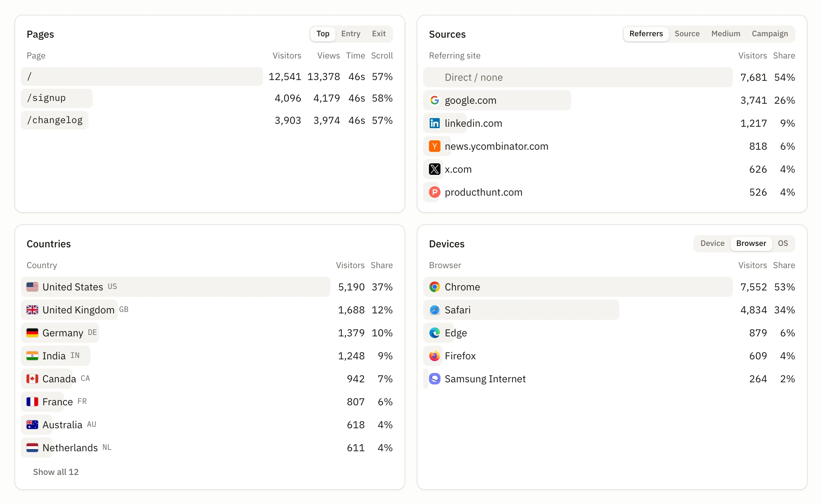Viewport: 822px width, 504px height.
Task: Open the /changelog page row
Action: point(210,120)
